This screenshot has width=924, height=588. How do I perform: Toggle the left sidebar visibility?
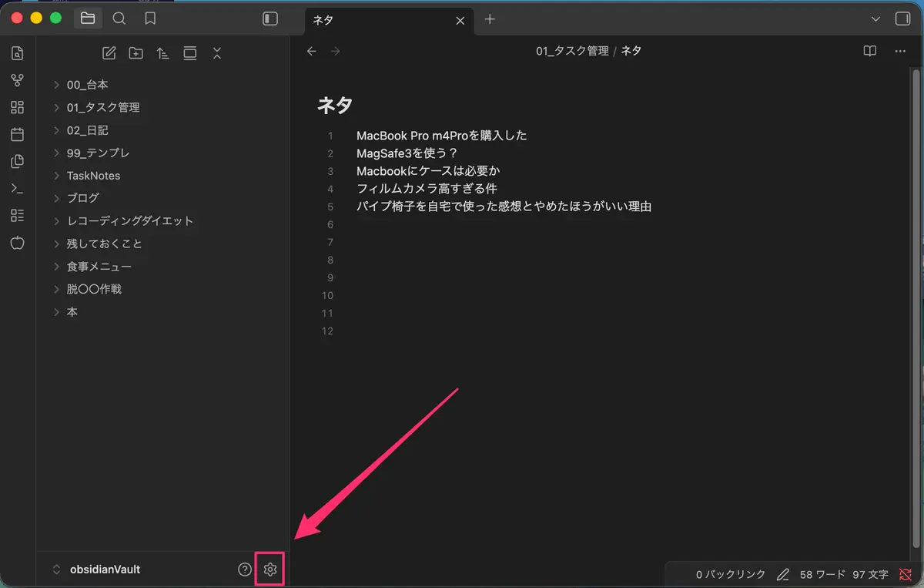(x=270, y=18)
